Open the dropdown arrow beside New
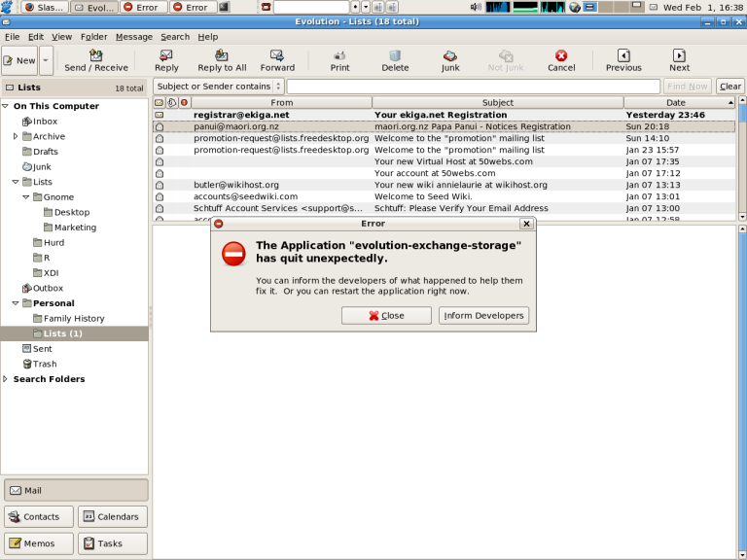The image size is (747, 560). [46, 60]
